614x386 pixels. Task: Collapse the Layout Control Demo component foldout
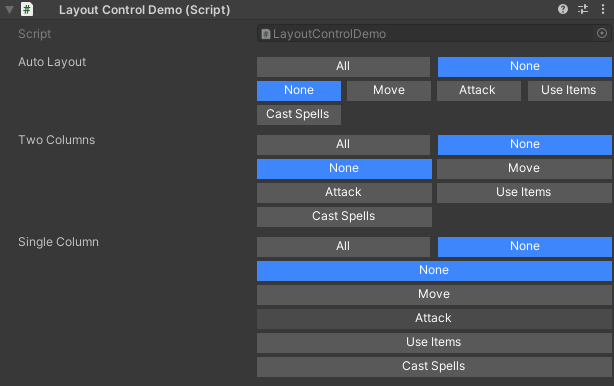[9, 10]
